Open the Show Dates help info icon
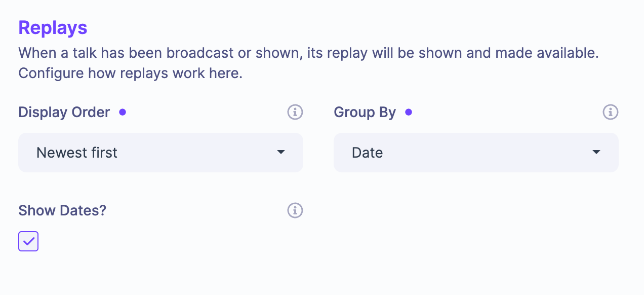This screenshot has width=644, height=295. pyautogui.click(x=295, y=210)
